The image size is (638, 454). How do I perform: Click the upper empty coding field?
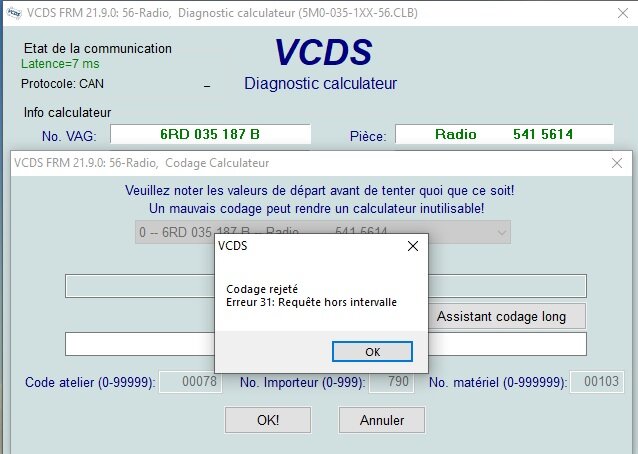326,286
